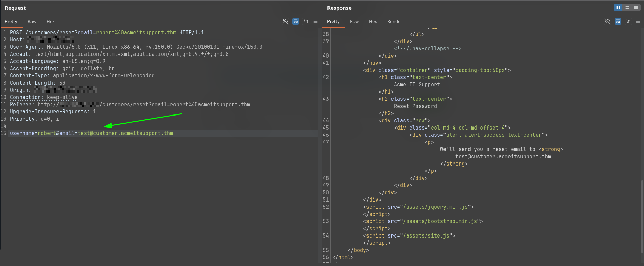
Task: Click the Priority: u=0, i header line
Action: click(35, 119)
